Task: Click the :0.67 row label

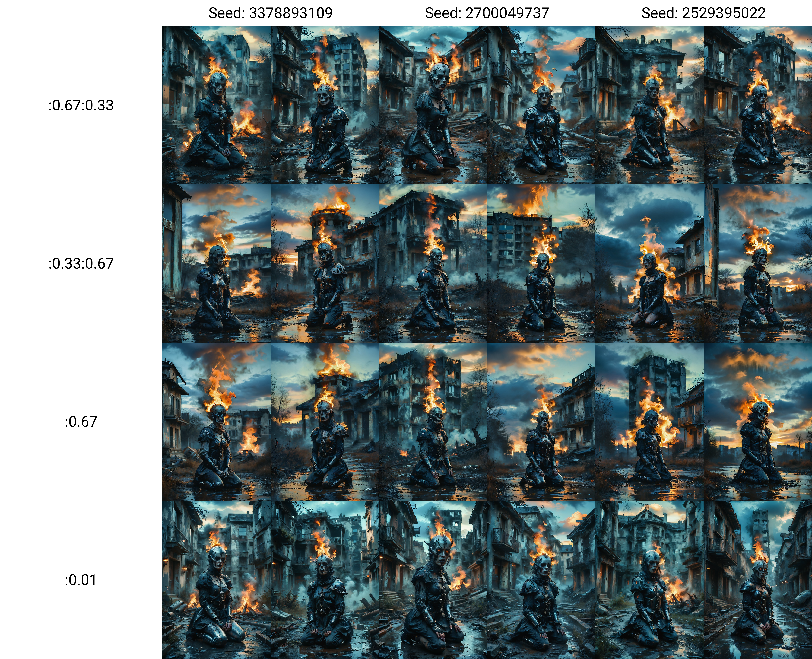Action: [81, 422]
